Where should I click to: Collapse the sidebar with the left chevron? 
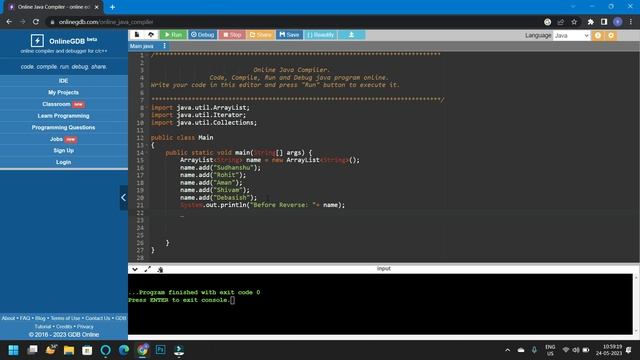(124, 198)
